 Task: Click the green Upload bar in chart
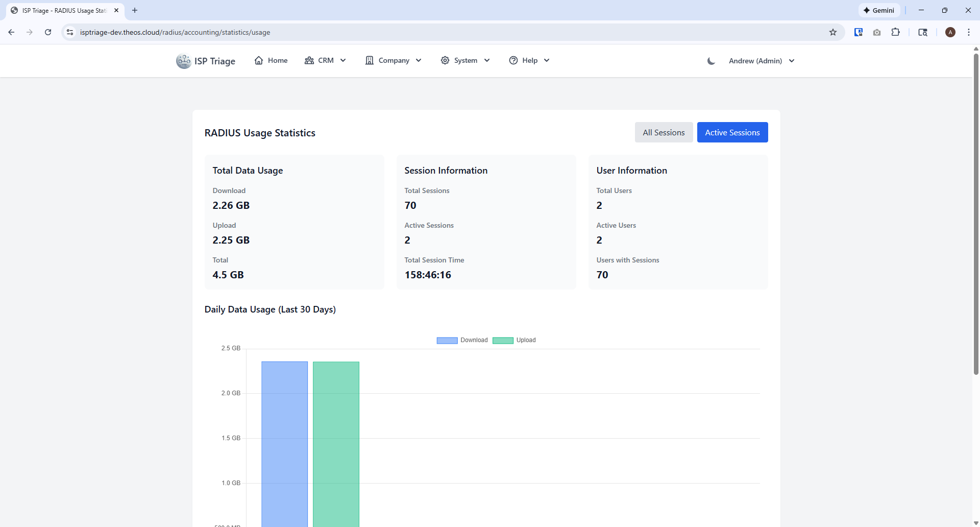pos(336,444)
